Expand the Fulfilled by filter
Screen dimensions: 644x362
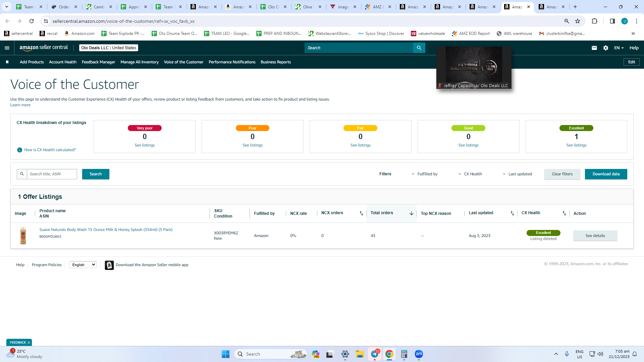click(x=424, y=174)
